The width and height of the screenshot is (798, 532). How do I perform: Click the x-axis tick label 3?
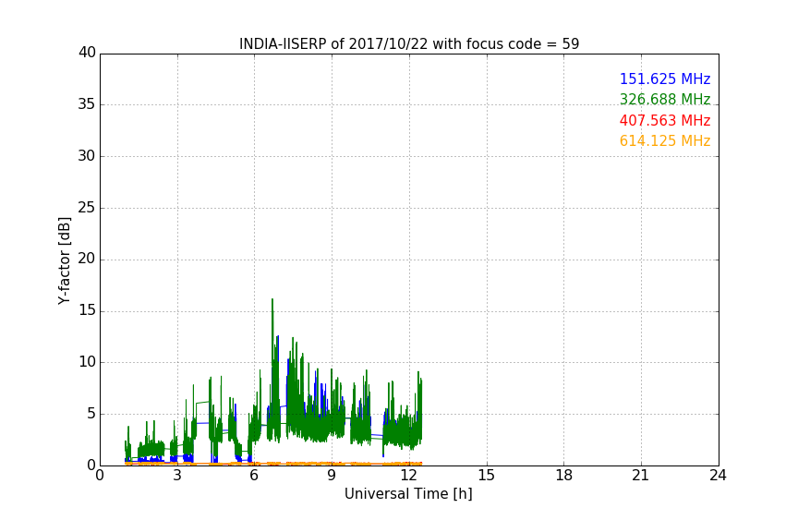[x=177, y=476]
